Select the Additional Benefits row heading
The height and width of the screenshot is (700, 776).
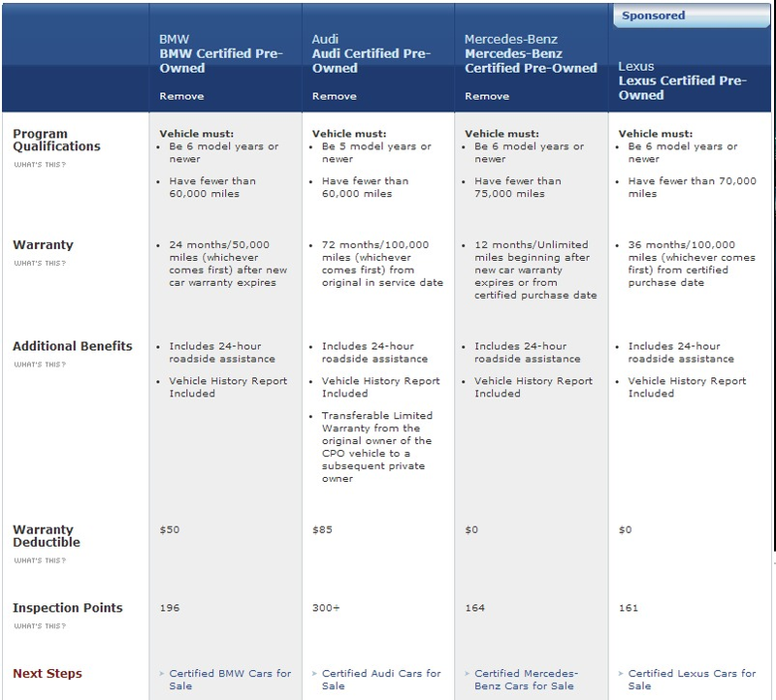[72, 346]
